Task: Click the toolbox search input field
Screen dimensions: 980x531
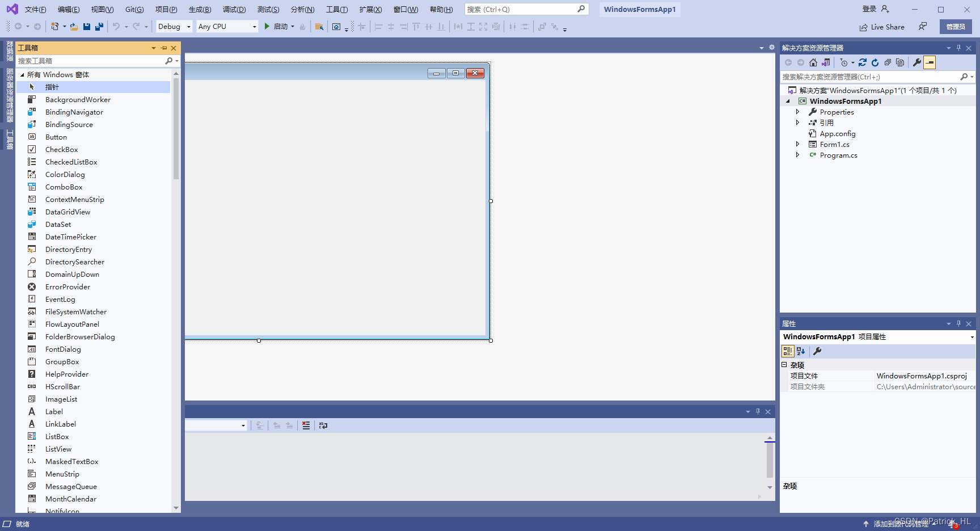Action: [x=90, y=61]
